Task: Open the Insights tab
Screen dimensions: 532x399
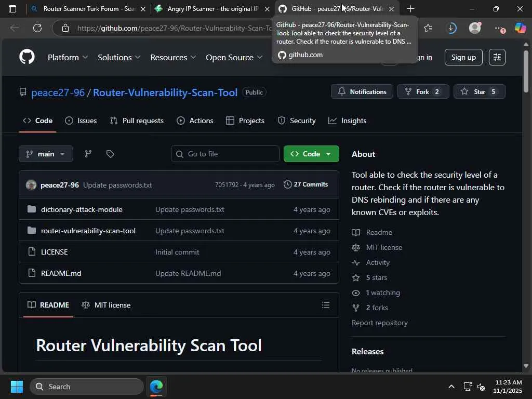Action: click(348, 121)
